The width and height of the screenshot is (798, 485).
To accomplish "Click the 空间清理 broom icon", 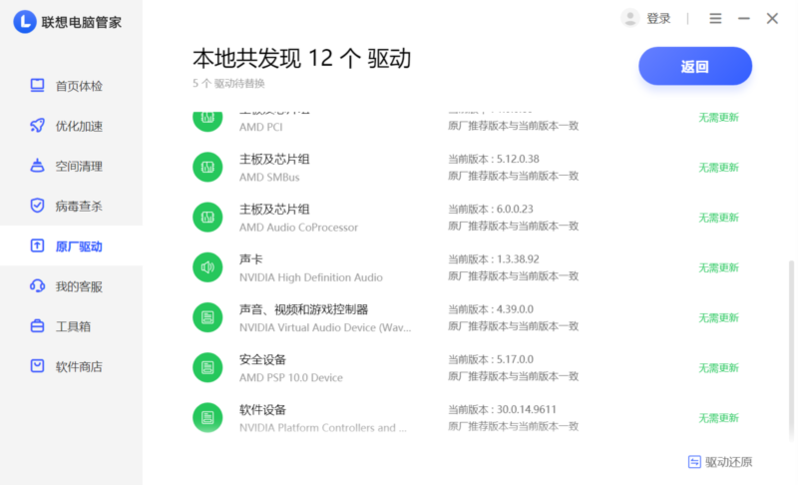I will coord(37,166).
